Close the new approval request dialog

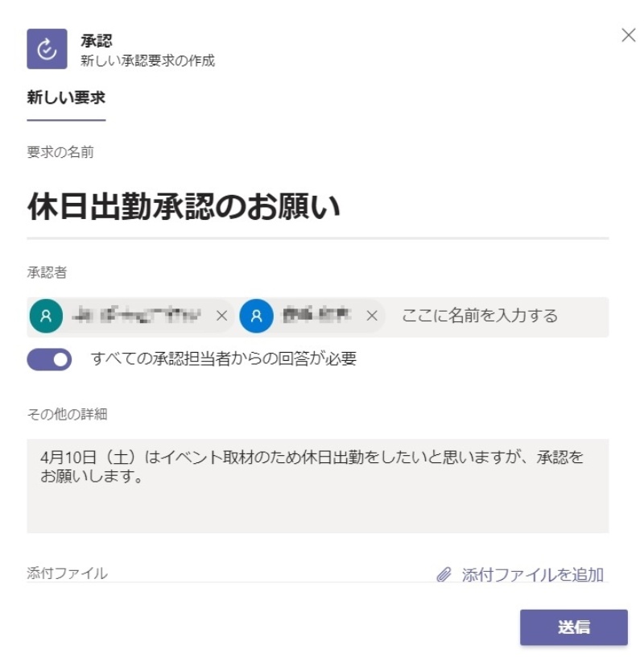(629, 35)
